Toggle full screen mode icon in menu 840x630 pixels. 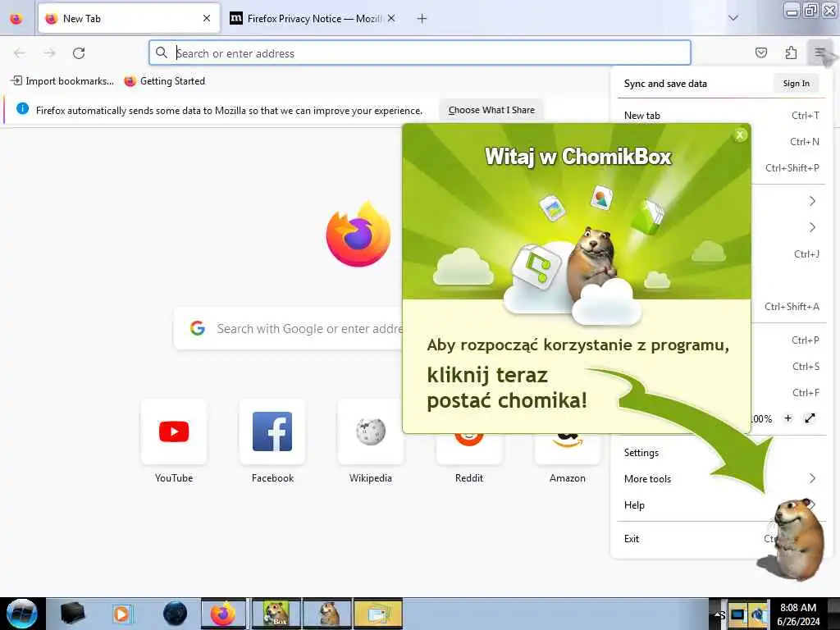point(810,418)
